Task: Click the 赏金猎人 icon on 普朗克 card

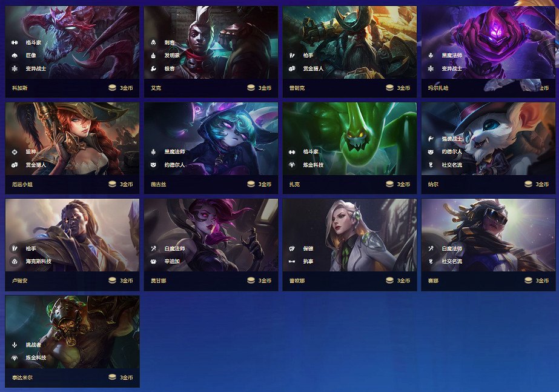Action: tap(292, 68)
